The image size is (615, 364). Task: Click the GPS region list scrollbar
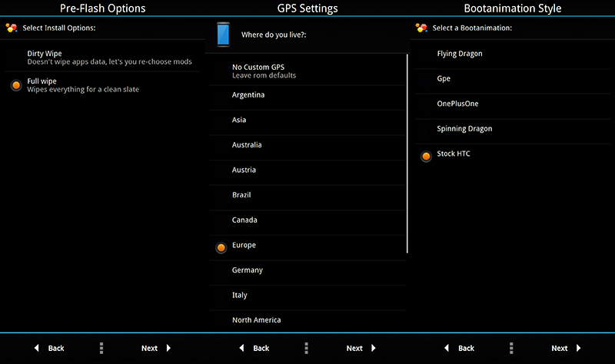407,154
